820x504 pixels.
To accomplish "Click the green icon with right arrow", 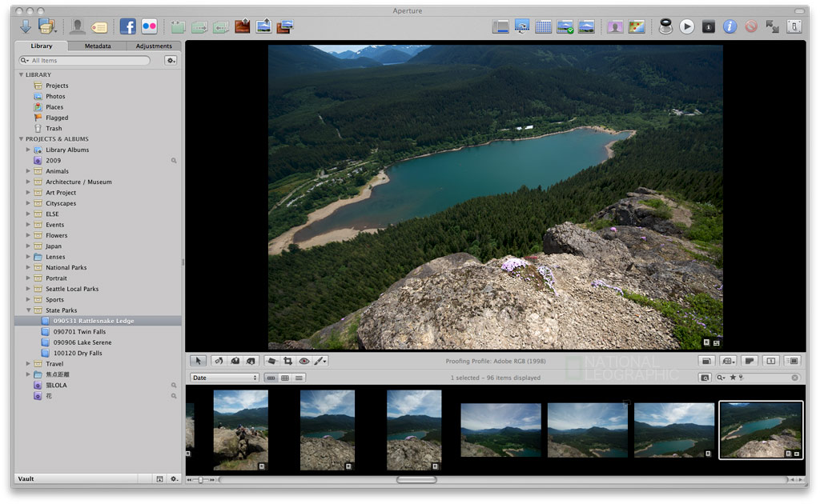I will (x=199, y=26).
